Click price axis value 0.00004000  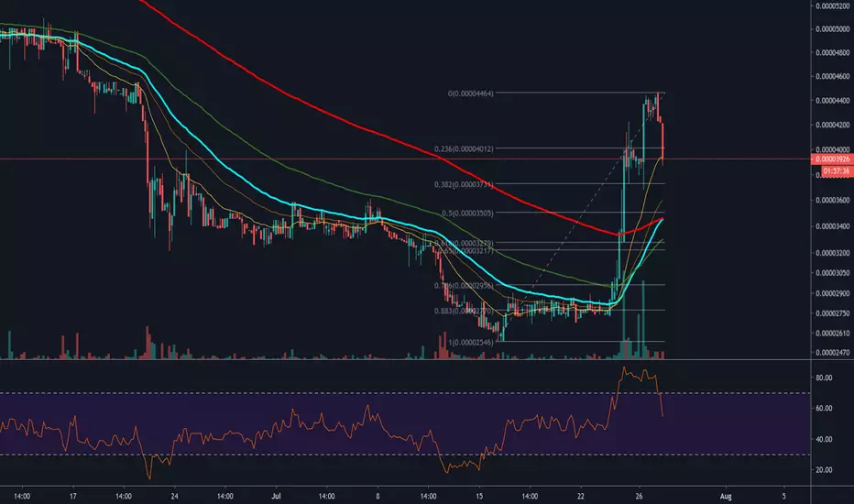click(x=832, y=149)
